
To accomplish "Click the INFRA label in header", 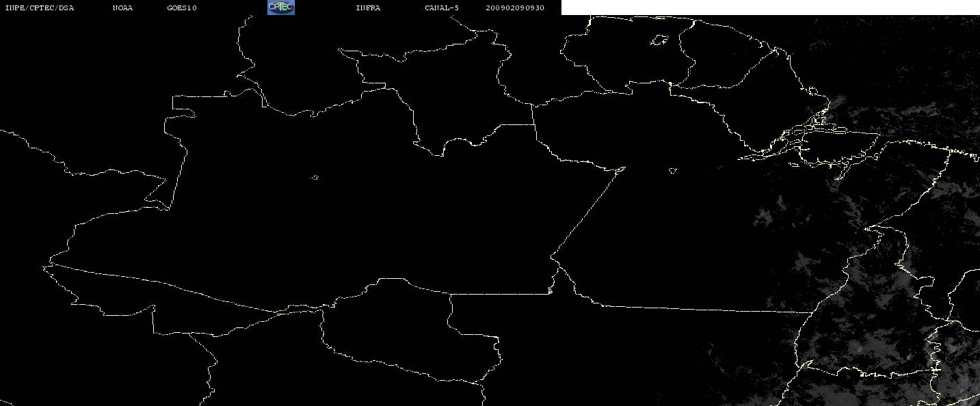I will click(x=368, y=8).
